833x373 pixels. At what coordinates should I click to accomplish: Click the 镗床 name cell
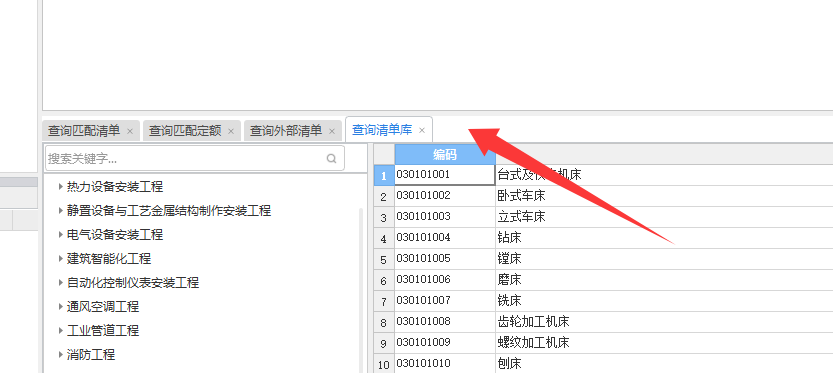(664, 259)
